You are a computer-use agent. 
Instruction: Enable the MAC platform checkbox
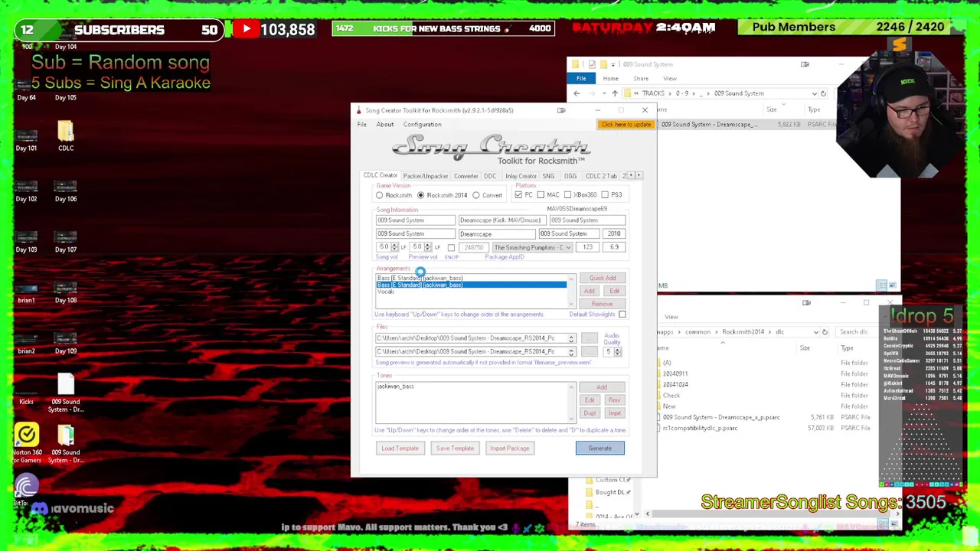tap(541, 195)
